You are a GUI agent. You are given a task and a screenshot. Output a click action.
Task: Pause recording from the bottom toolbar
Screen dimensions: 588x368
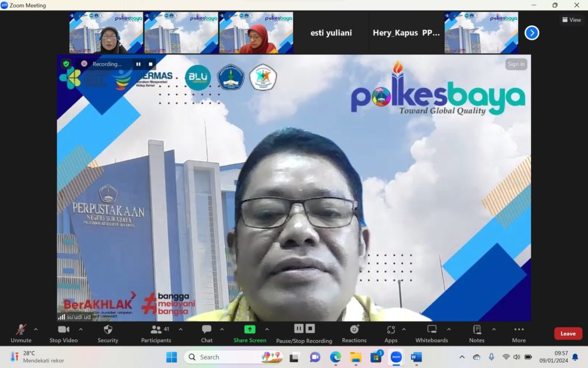(x=299, y=328)
